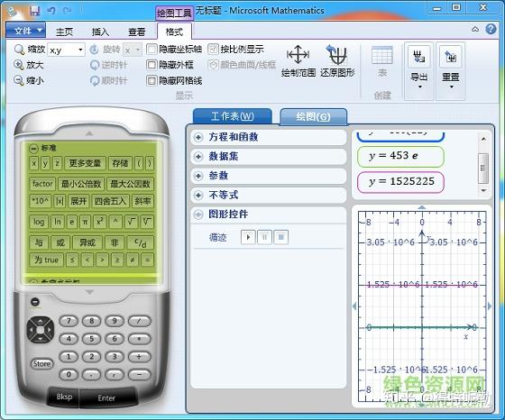Click the calculator Enter key
The height and width of the screenshot is (420, 505).
click(106, 398)
